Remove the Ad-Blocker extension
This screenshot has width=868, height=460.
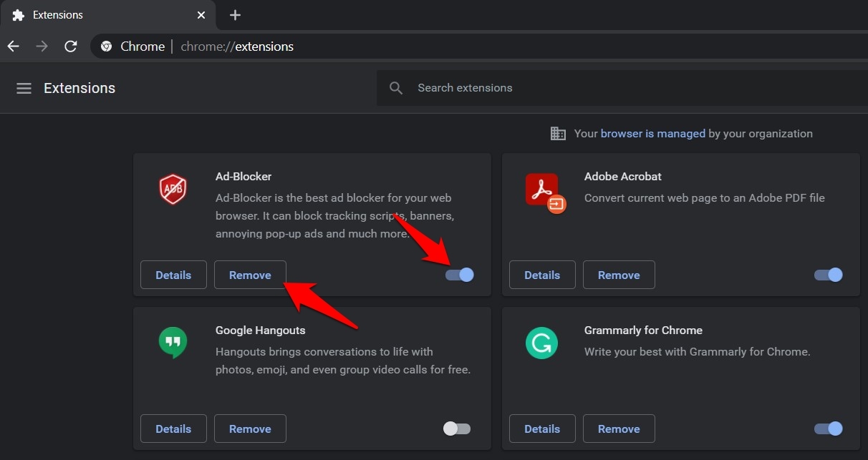(x=250, y=275)
